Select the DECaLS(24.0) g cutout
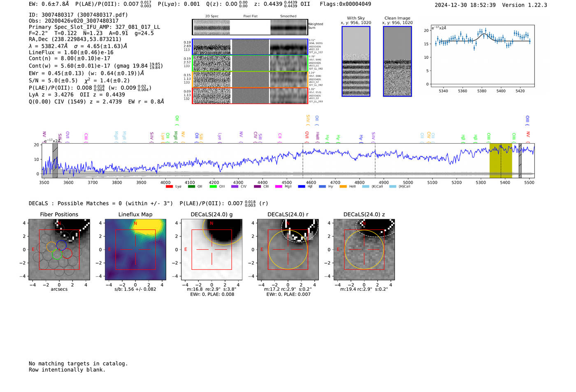This screenshot has width=576, height=392. point(212,250)
